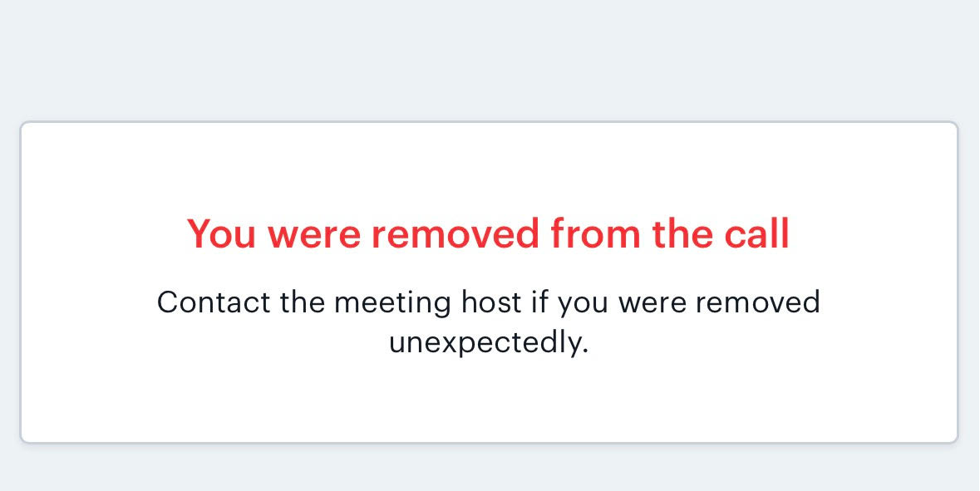980x491 pixels.
Task: Click the word "were" in the red heading
Action: 314,234
